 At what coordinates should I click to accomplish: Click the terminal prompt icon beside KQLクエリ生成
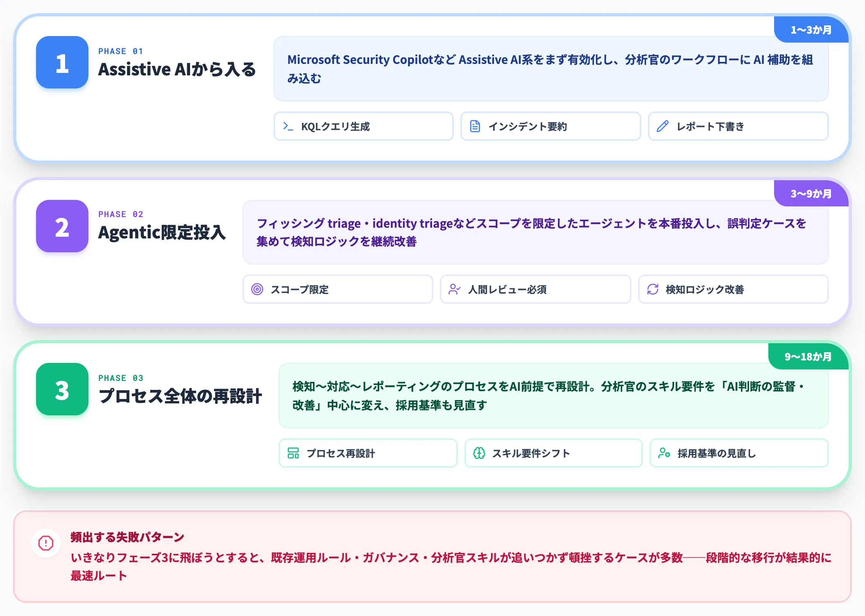[x=288, y=126]
